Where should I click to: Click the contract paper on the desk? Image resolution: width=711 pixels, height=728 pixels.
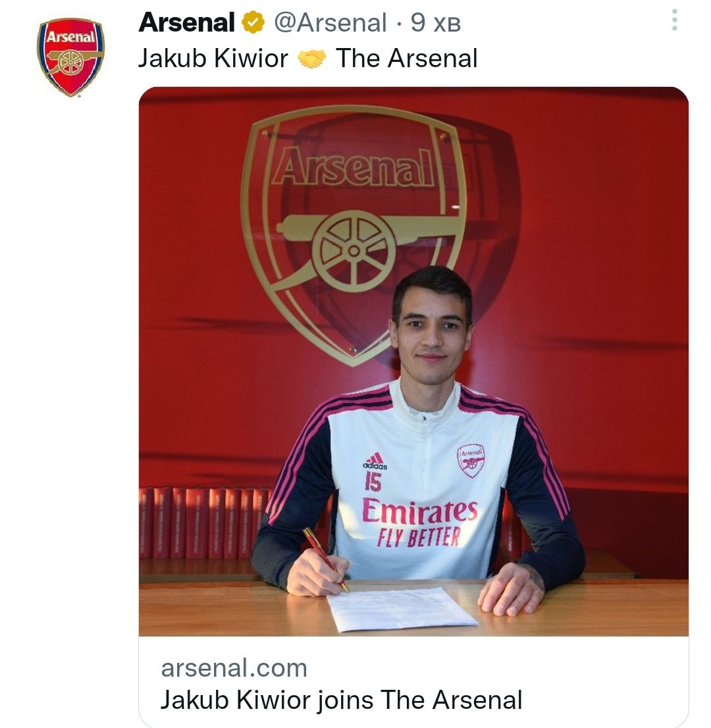[400, 608]
